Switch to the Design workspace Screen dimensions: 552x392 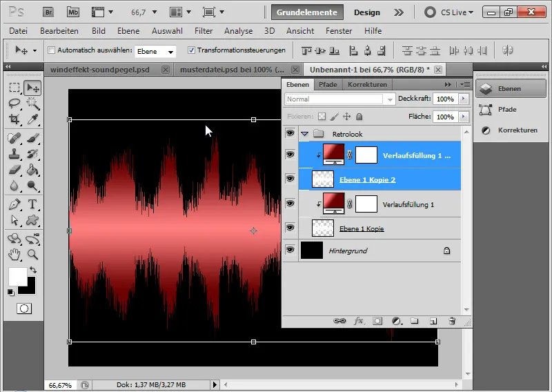click(367, 12)
